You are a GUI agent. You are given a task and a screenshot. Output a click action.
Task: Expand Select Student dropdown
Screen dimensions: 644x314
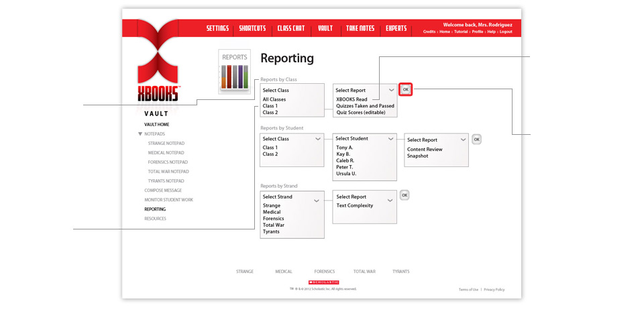[391, 139]
